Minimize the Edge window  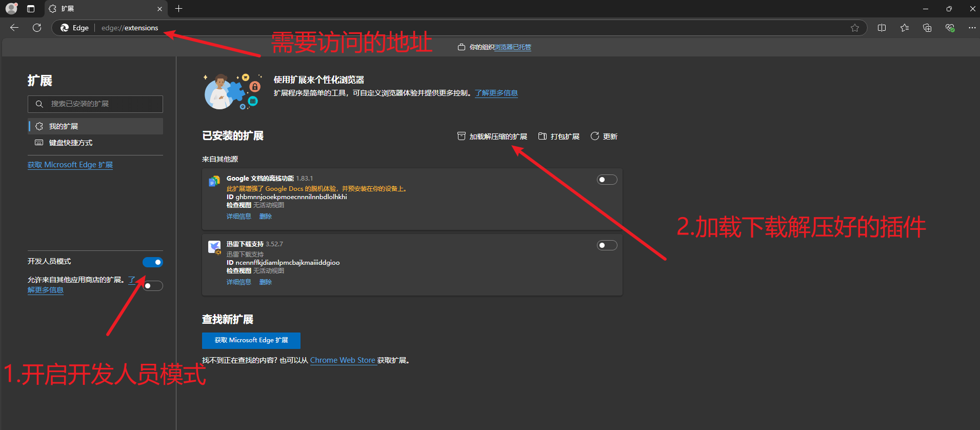coord(926,9)
